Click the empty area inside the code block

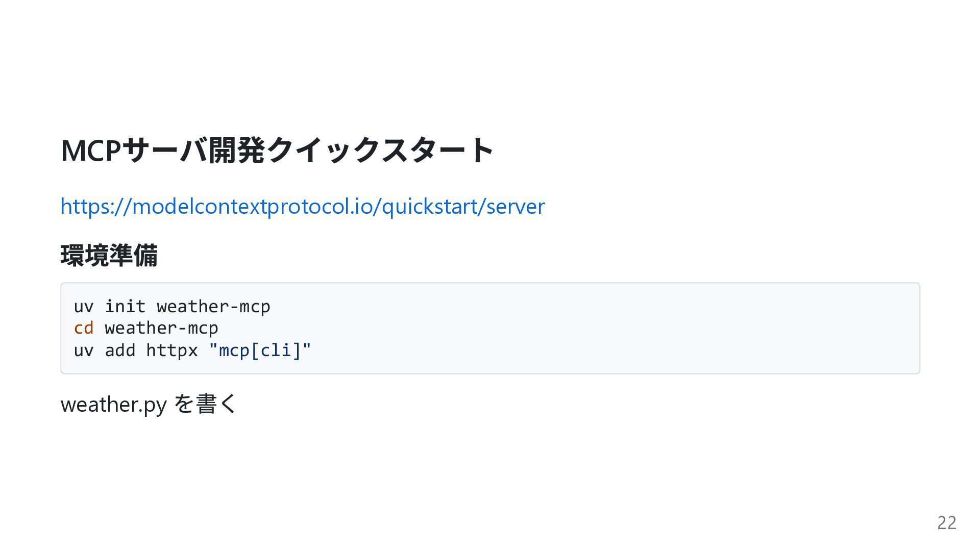612,328
